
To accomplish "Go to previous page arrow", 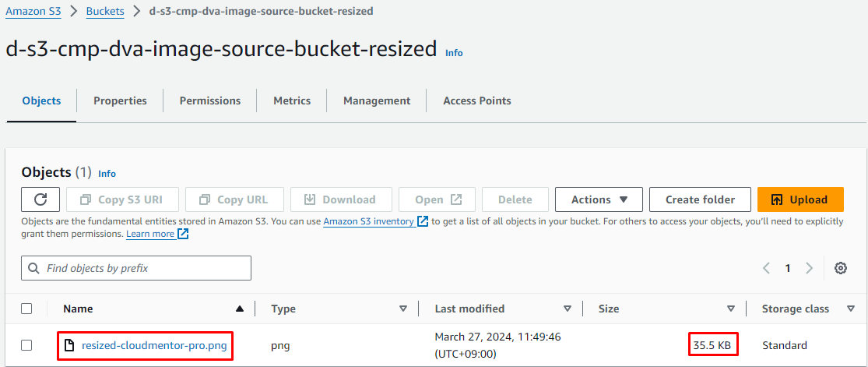I will (x=767, y=268).
